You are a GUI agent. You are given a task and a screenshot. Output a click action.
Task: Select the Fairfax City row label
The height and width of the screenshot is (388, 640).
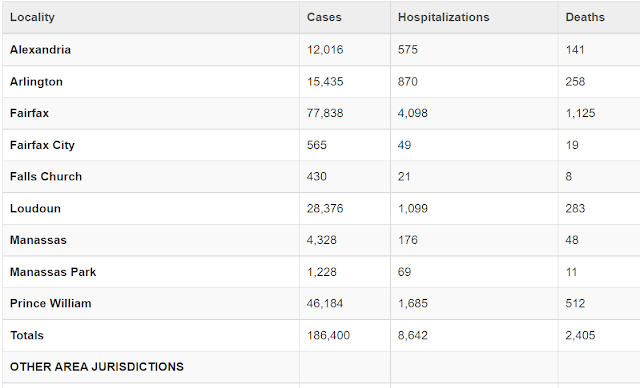click(x=42, y=145)
